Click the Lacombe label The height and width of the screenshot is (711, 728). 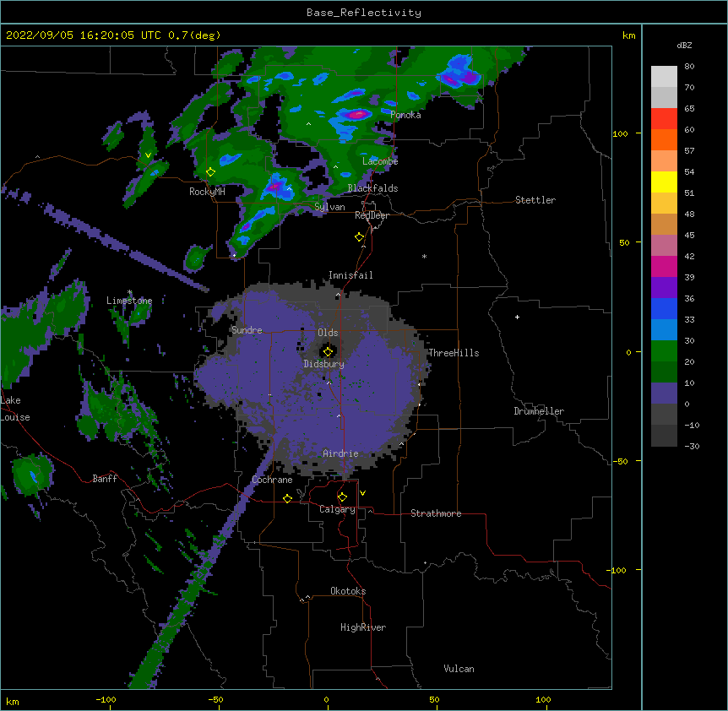pyautogui.click(x=380, y=161)
